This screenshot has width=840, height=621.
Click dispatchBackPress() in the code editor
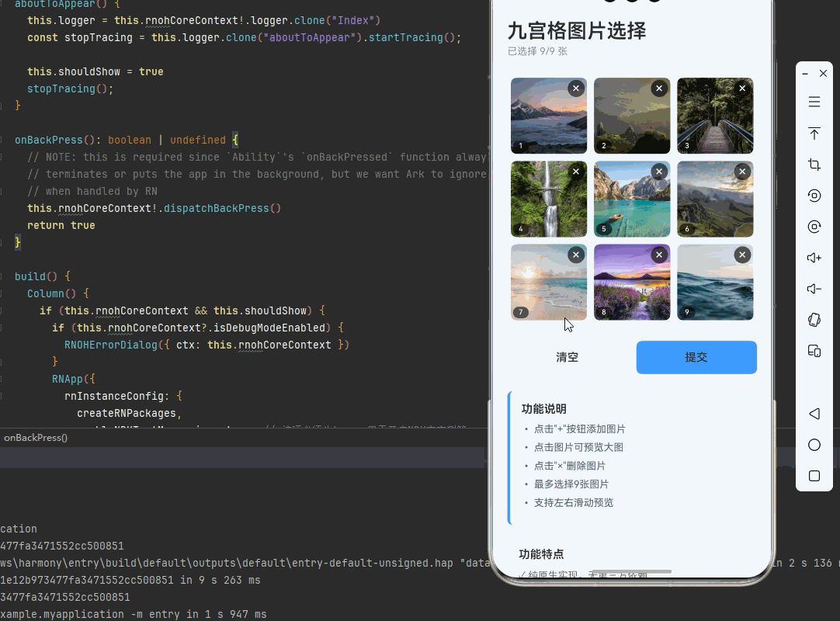(222, 208)
